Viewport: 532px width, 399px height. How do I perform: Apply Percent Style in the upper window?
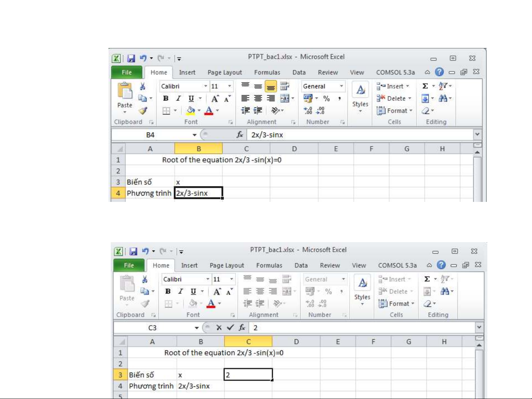[x=326, y=99]
